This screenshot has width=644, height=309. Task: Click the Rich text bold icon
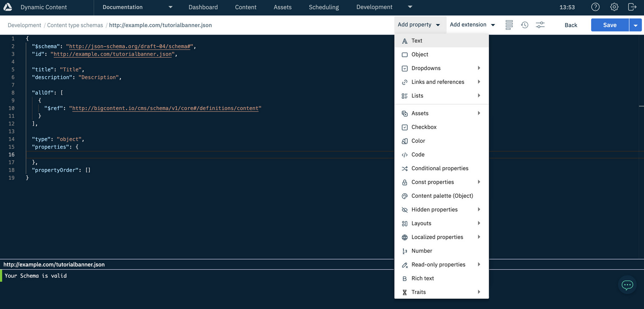(405, 279)
